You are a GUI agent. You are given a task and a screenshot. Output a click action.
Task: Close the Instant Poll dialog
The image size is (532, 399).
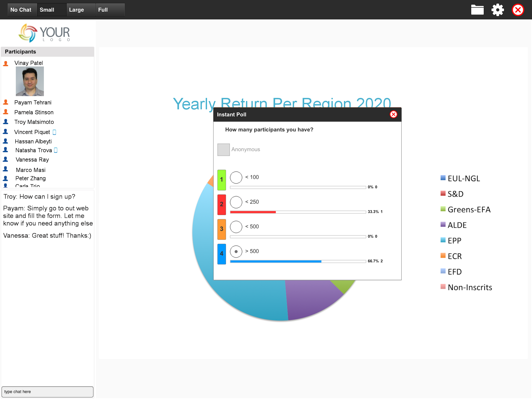tap(393, 114)
